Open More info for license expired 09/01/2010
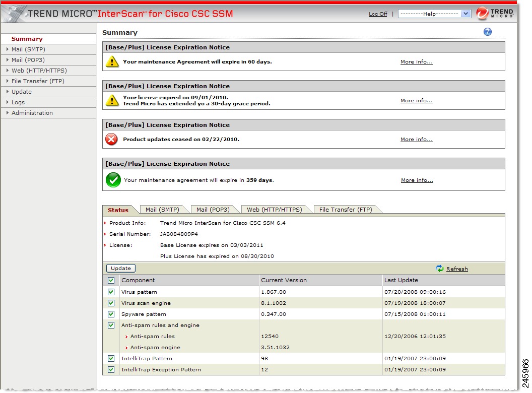Screen dimensions: 532x393 point(416,100)
